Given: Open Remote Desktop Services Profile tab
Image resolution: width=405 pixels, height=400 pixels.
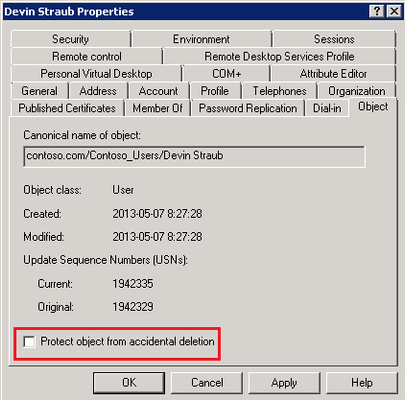Looking at the screenshot, I should pos(279,56).
